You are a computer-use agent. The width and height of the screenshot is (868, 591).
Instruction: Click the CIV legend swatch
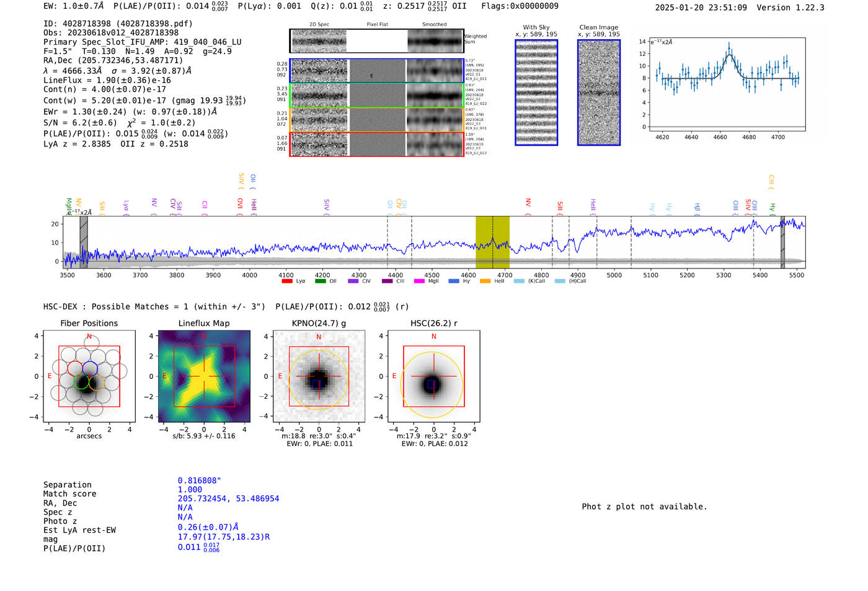(x=353, y=281)
